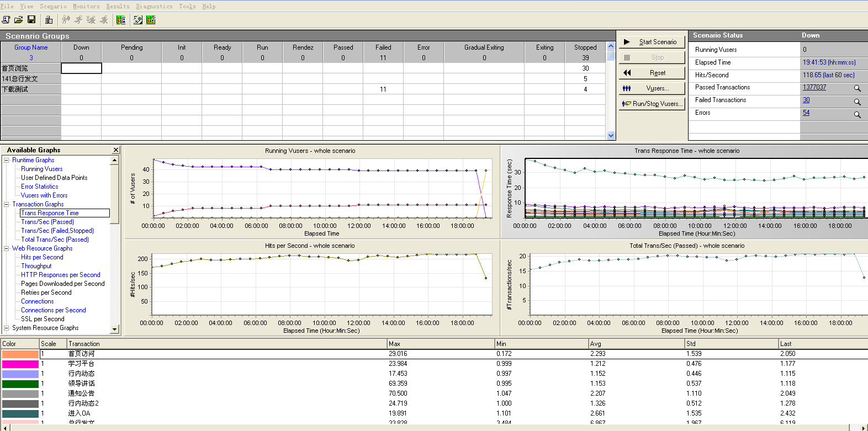Click the Save Scenario floppy disk icon
Screen dimensions: 868x431
click(x=31, y=20)
